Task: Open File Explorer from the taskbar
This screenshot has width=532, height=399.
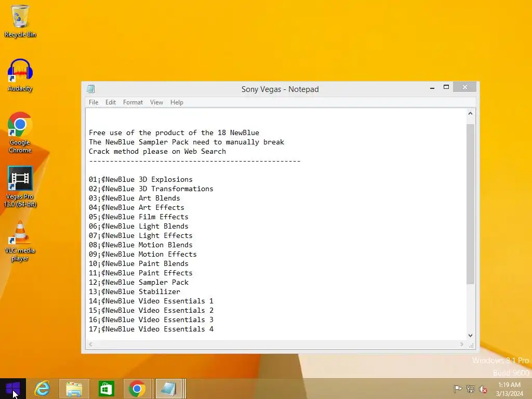Action: pos(74,389)
